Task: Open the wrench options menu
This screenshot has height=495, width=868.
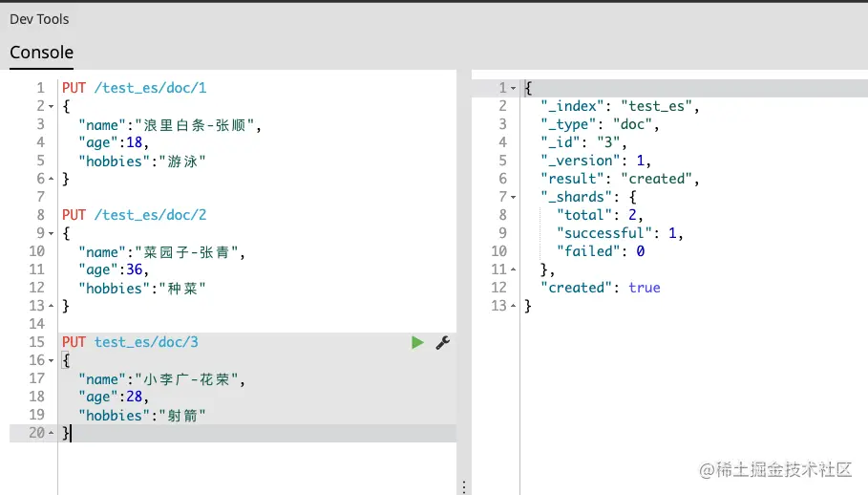Action: point(443,343)
